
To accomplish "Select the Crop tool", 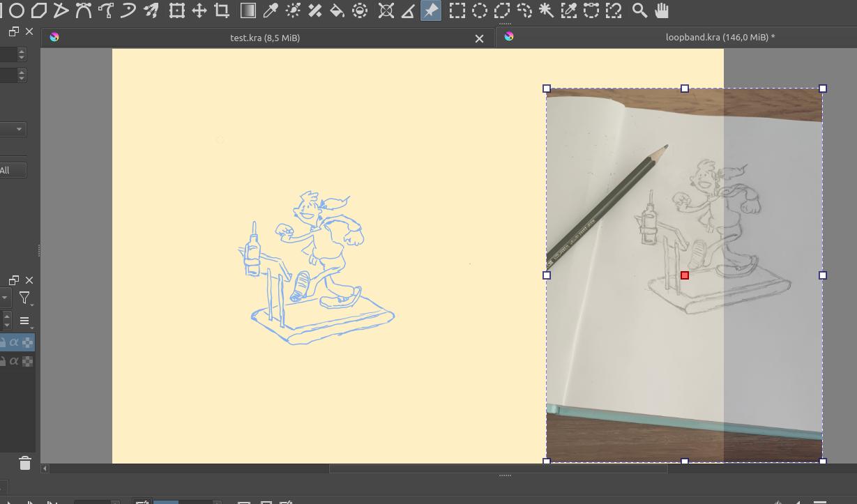I will pos(222,10).
